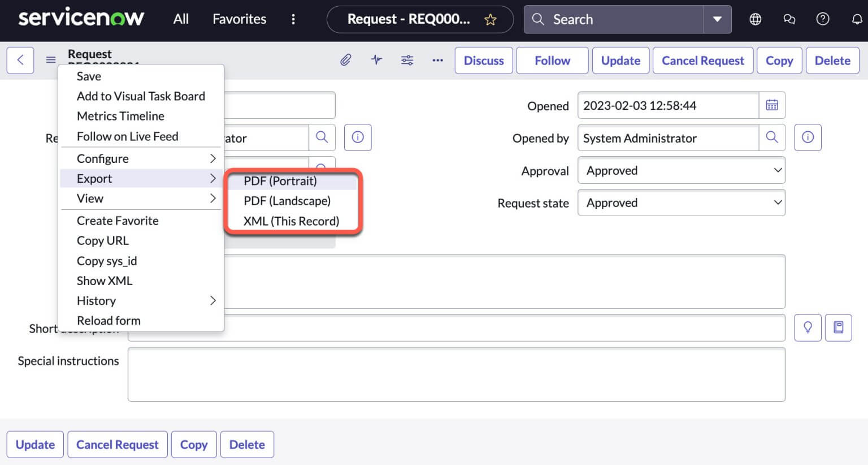Image resolution: width=868 pixels, height=465 pixels.
Task: Open the attachments paperclip icon
Action: (346, 60)
